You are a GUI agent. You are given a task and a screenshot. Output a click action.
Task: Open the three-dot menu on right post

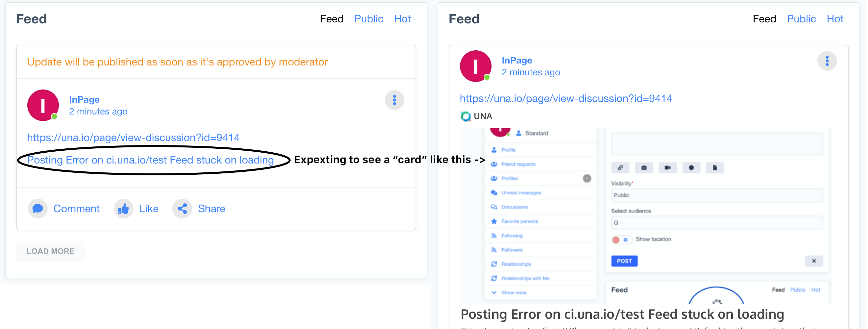coord(827,61)
